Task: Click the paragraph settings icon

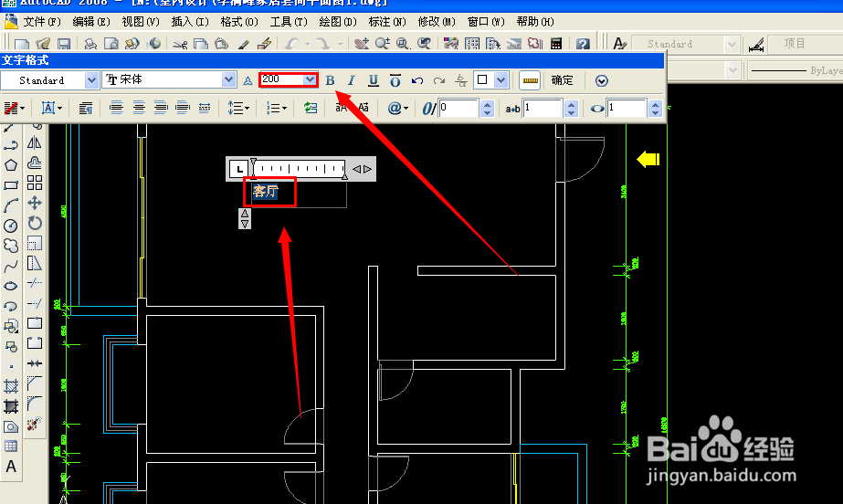Action: [x=86, y=108]
